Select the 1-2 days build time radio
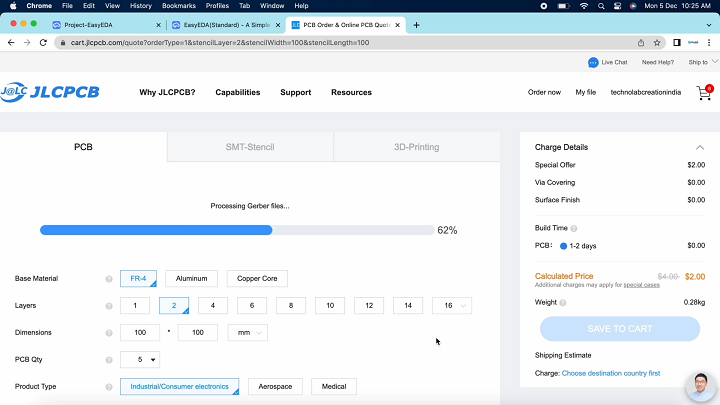Image resolution: width=720 pixels, height=405 pixels. [x=563, y=246]
